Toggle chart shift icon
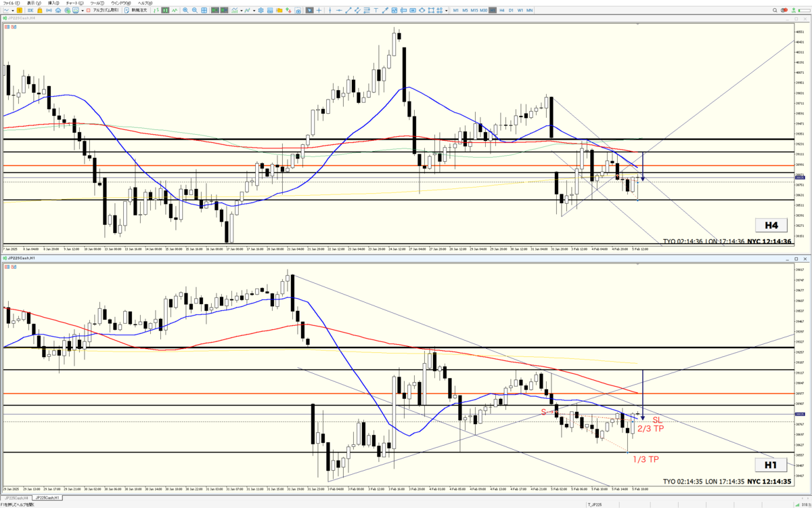The height and width of the screenshot is (508, 812). [x=224, y=10]
